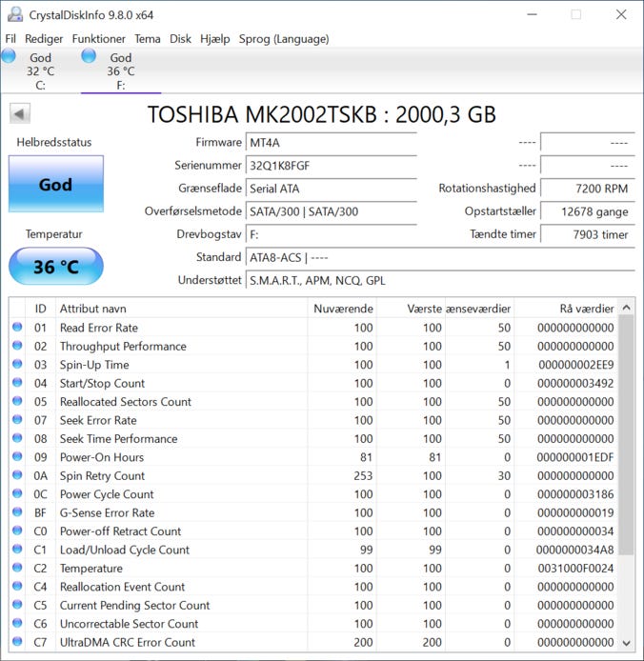Click the status orb for Reallocated Sectors Count
This screenshot has height=661, width=644.
tap(17, 402)
